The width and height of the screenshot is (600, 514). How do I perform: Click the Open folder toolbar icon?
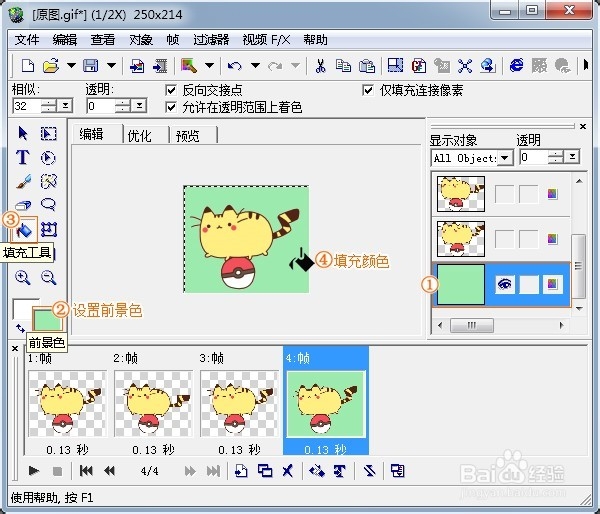coord(51,66)
